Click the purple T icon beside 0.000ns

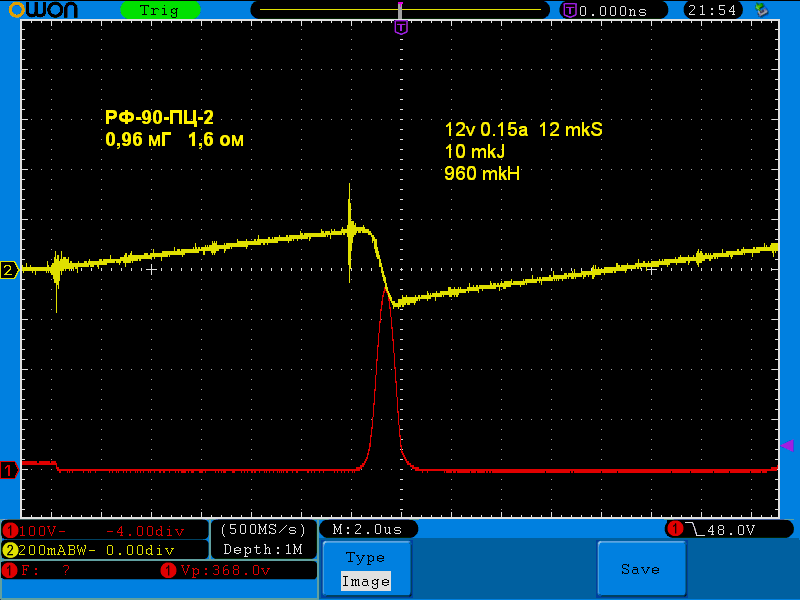tap(570, 10)
